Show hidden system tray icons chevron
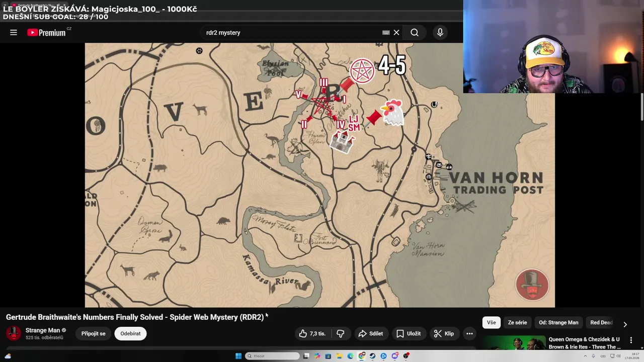The image size is (644, 362). [x=585, y=356]
